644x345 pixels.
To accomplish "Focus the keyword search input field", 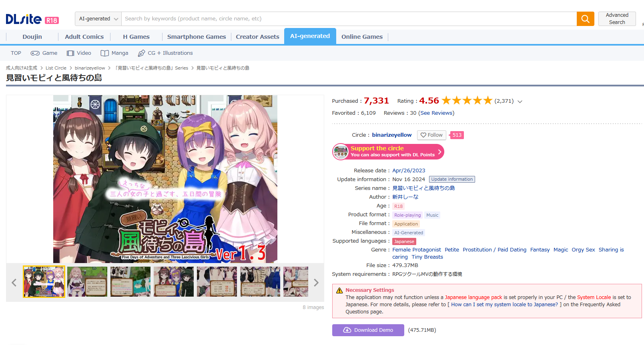I will click(x=349, y=19).
